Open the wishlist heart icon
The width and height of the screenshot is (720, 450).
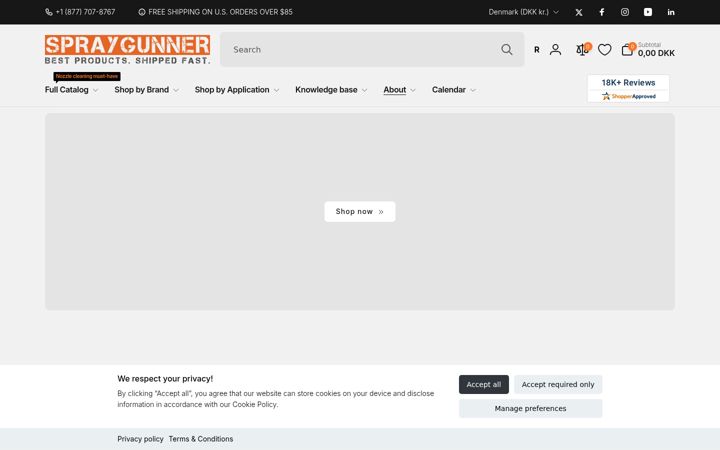(x=604, y=50)
